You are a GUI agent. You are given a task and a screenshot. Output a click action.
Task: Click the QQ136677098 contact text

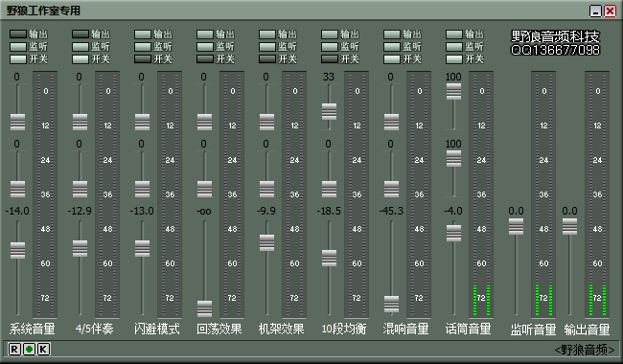pyautogui.click(x=555, y=50)
